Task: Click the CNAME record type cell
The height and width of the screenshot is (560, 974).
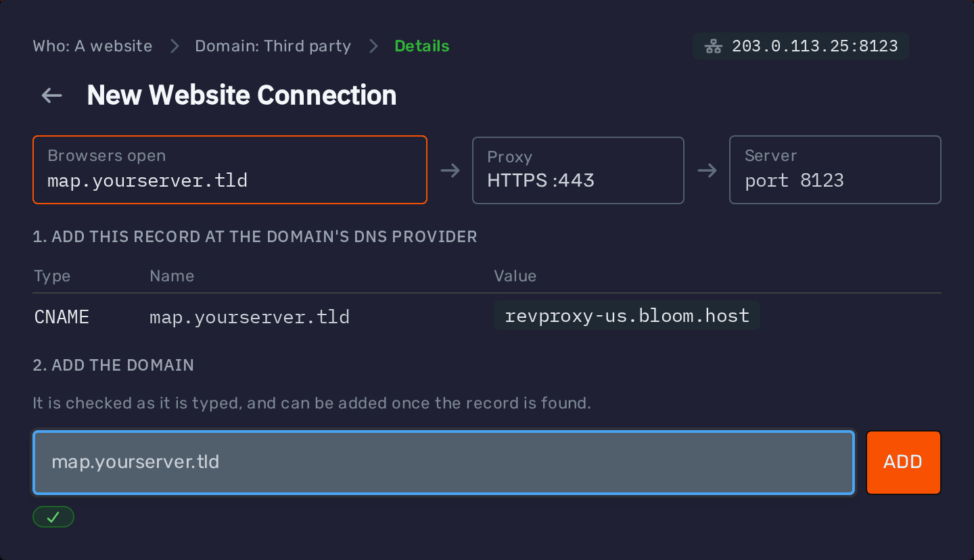Action: (x=62, y=317)
